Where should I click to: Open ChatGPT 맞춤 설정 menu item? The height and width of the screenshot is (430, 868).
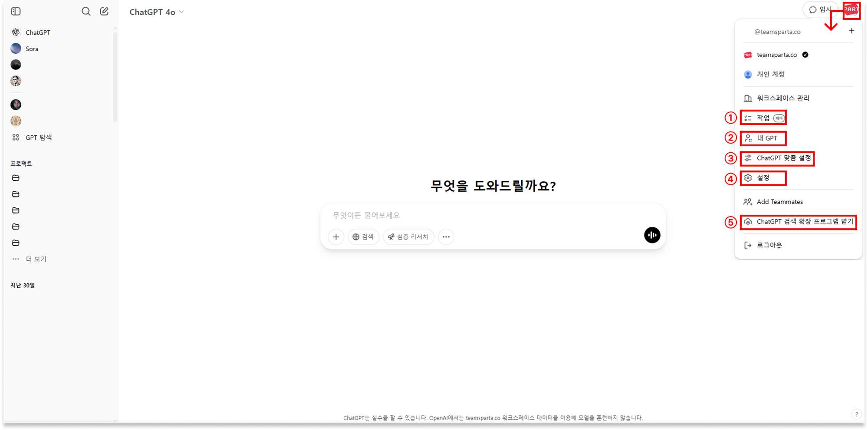[x=777, y=158]
